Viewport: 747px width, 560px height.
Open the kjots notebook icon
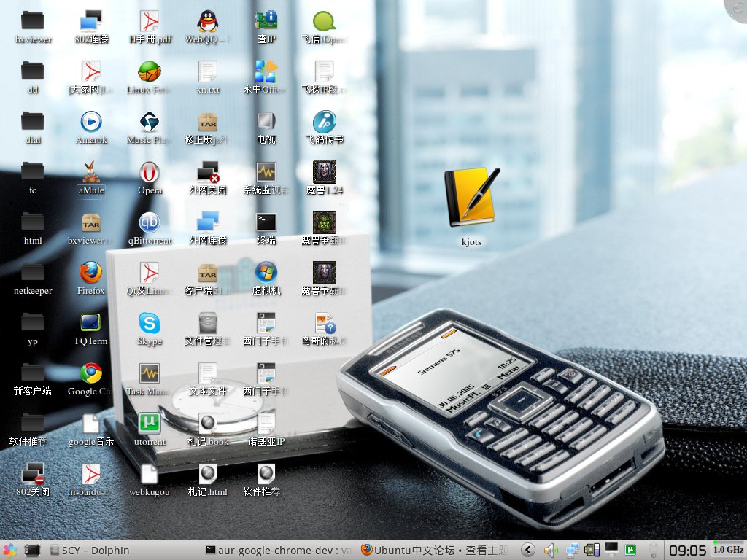[472, 197]
